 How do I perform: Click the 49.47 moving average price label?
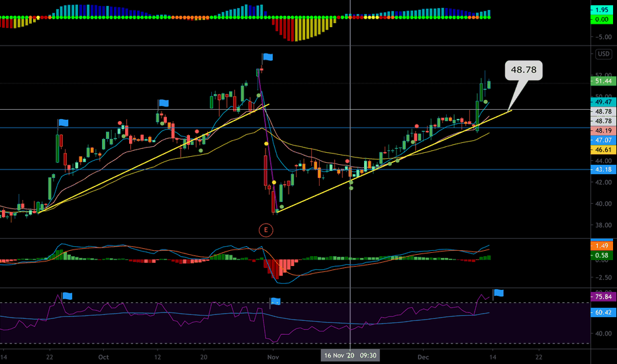603,102
